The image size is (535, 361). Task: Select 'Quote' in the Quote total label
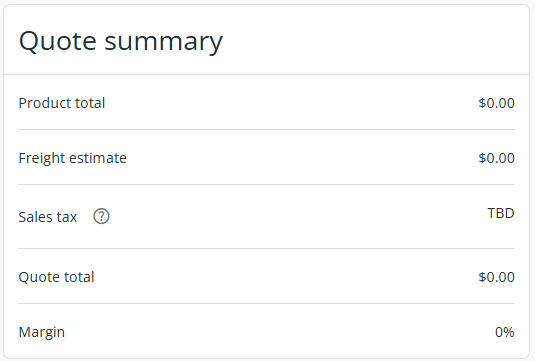(x=37, y=277)
